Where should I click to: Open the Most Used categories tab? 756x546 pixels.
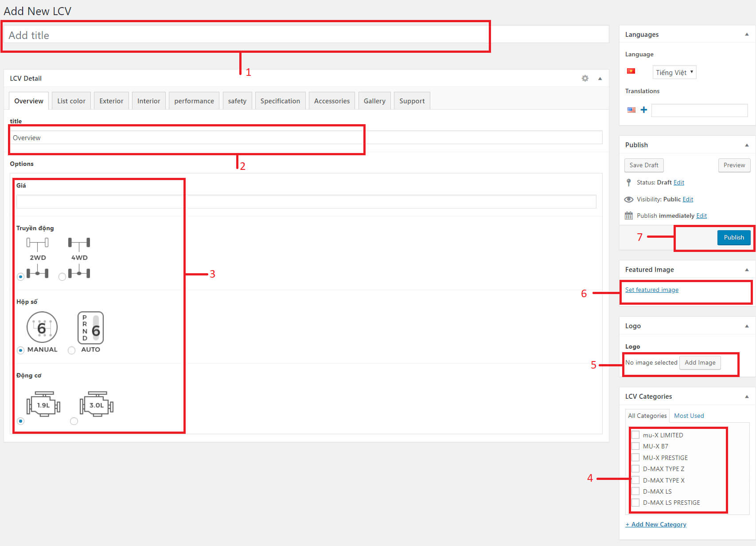[689, 416]
